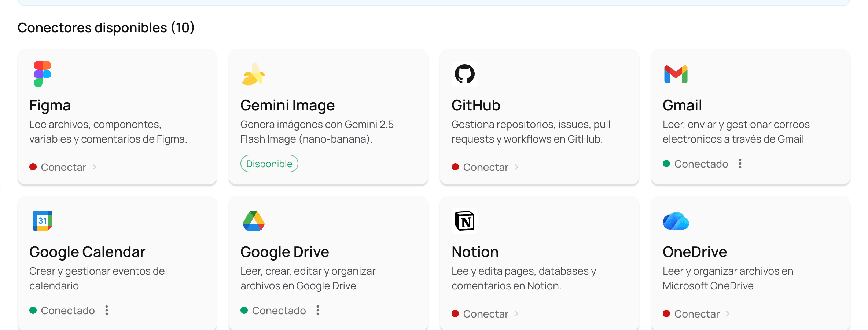Open Google Calendar's three-dot options menu
This screenshot has height=330, width=868.
(107, 310)
